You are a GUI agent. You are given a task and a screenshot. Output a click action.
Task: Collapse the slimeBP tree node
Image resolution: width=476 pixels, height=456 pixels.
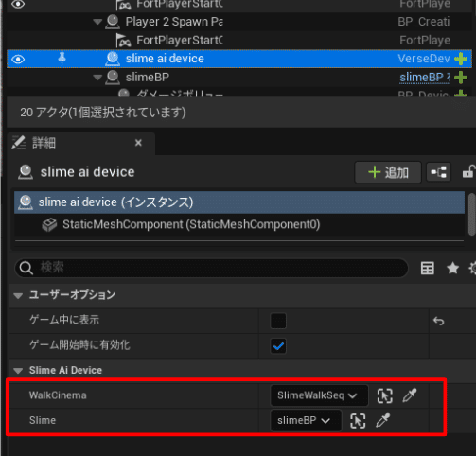[x=97, y=78]
